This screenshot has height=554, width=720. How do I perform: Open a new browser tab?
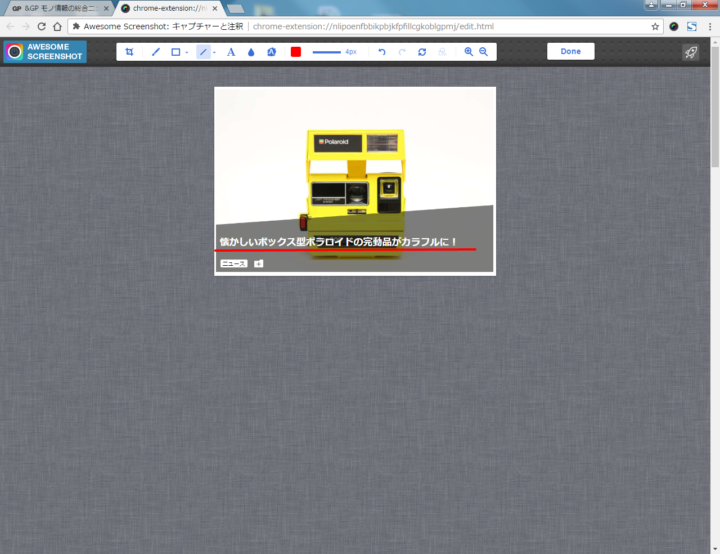coord(236,9)
